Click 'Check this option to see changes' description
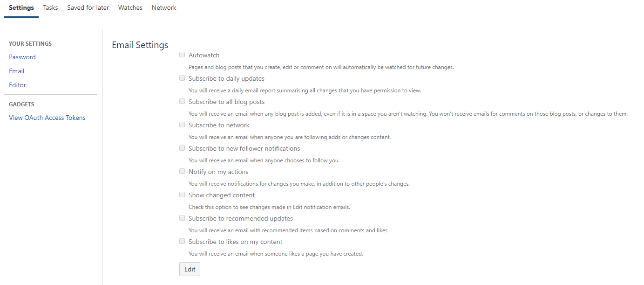Viewport: 644px width, 285px height. 269,207
